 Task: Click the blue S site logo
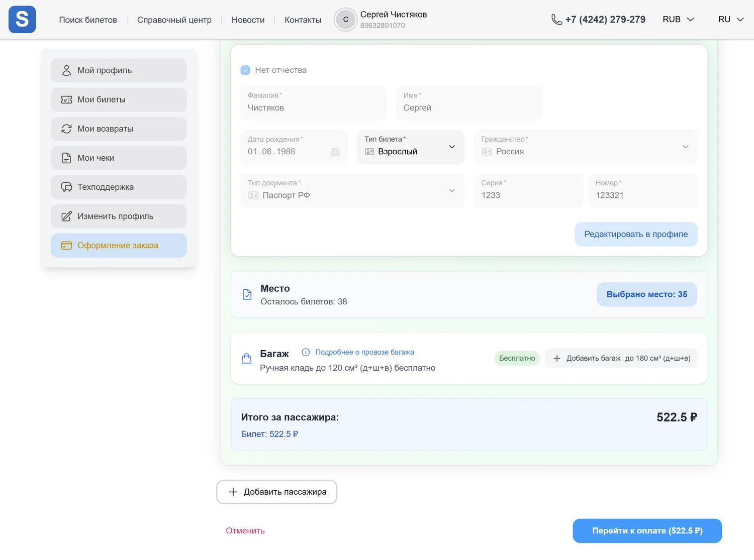[x=22, y=20]
